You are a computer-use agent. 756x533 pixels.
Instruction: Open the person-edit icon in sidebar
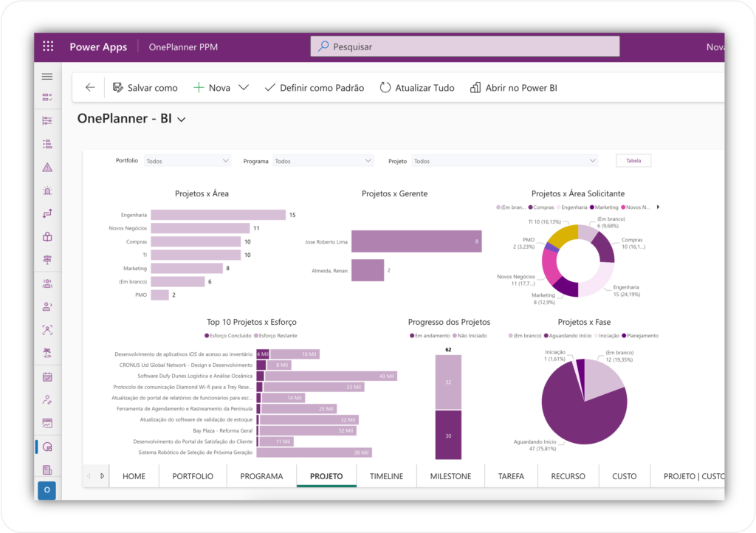click(47, 399)
